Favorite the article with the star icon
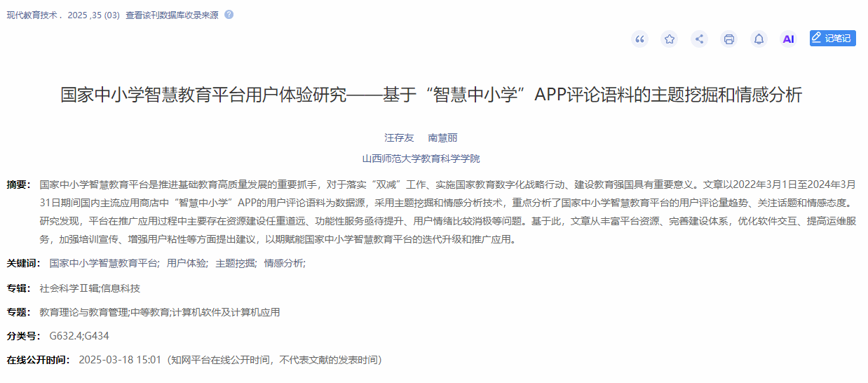This screenshot has width=868, height=383. [x=670, y=39]
